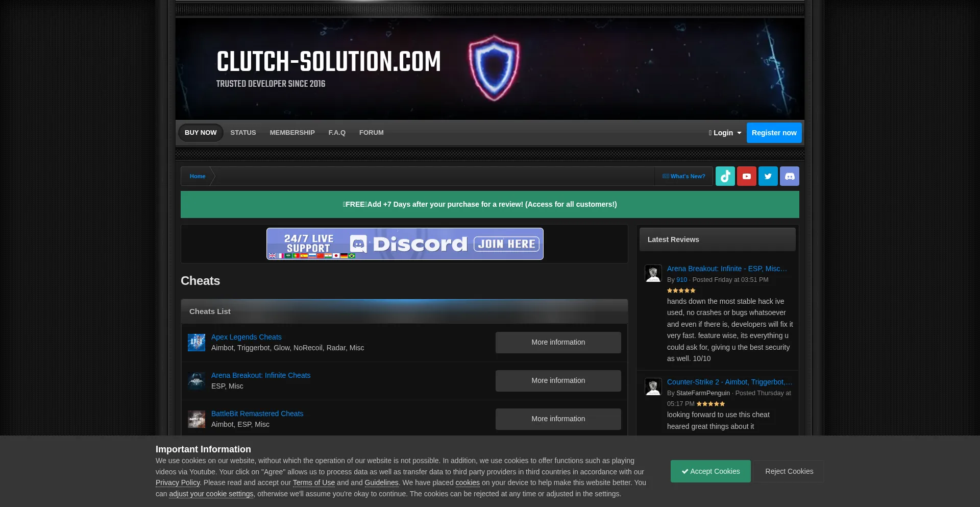Screen dimensions: 980x507
Task: Click the Home breadcrumb
Action: tap(198, 176)
